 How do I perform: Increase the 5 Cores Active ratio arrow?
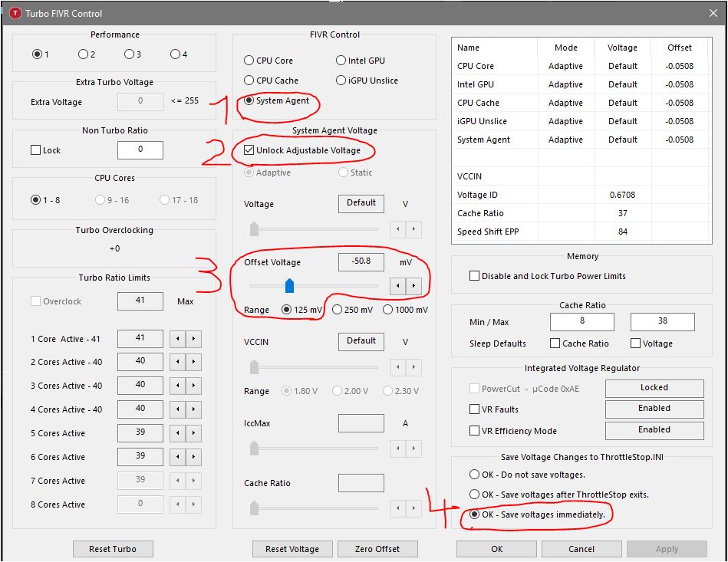click(193, 433)
